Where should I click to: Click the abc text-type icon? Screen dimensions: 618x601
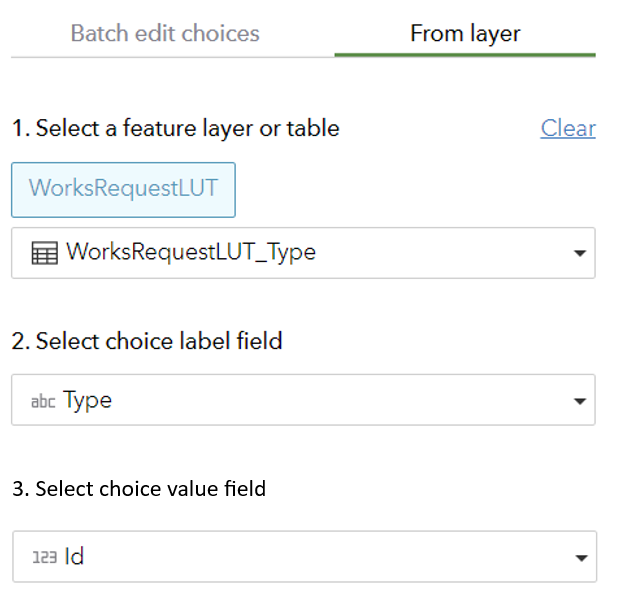(43, 401)
